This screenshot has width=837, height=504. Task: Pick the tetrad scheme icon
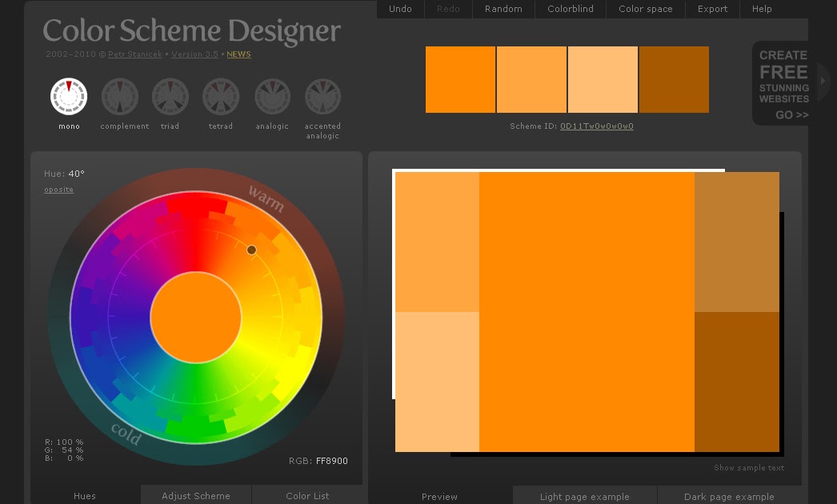pyautogui.click(x=221, y=97)
